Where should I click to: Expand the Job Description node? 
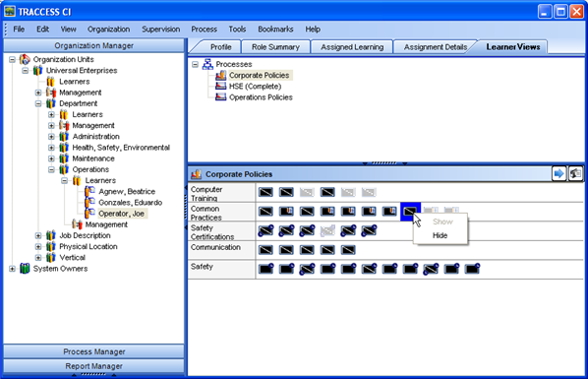(38, 235)
